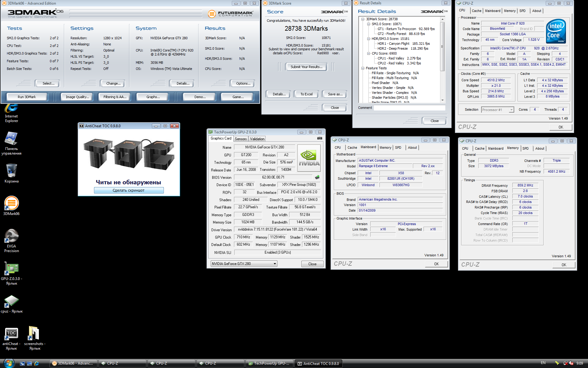Image resolution: width=588 pixels, height=368 pixels.
Task: Click inside the Comment input field
Action: pyautogui.click(x=409, y=108)
